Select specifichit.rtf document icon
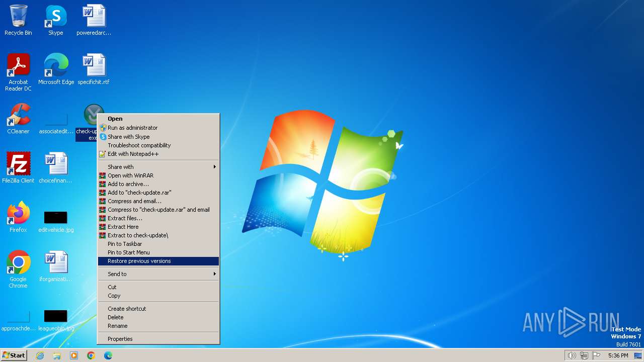Viewport: 644px width, 362px height. pos(94,69)
